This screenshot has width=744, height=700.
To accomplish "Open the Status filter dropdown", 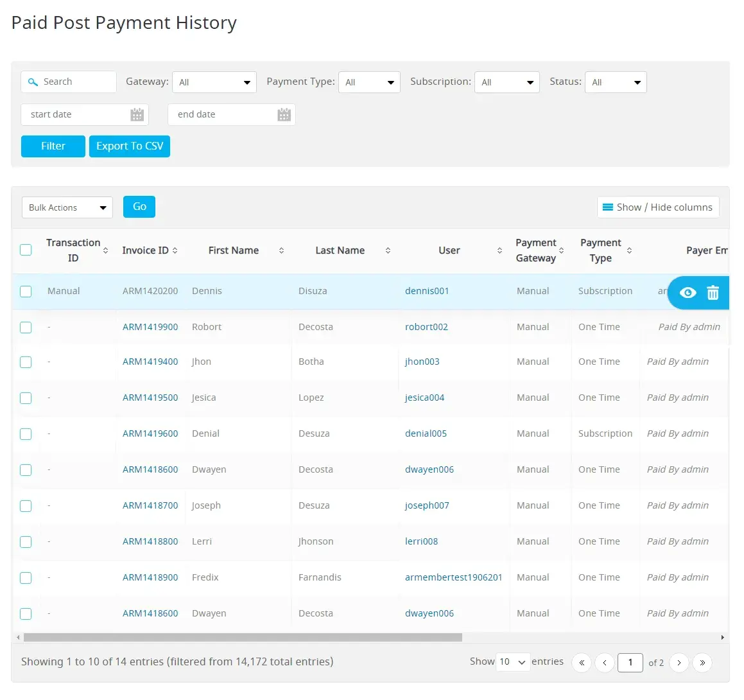I will pyautogui.click(x=615, y=82).
